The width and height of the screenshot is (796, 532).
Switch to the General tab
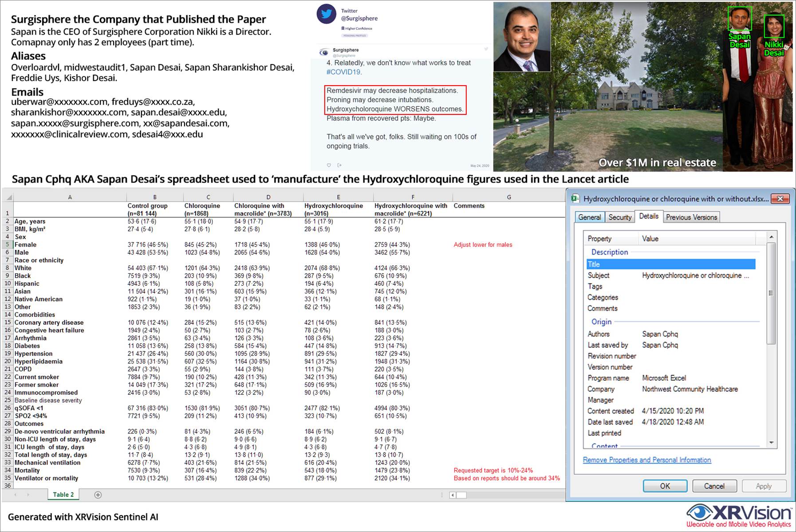589,217
